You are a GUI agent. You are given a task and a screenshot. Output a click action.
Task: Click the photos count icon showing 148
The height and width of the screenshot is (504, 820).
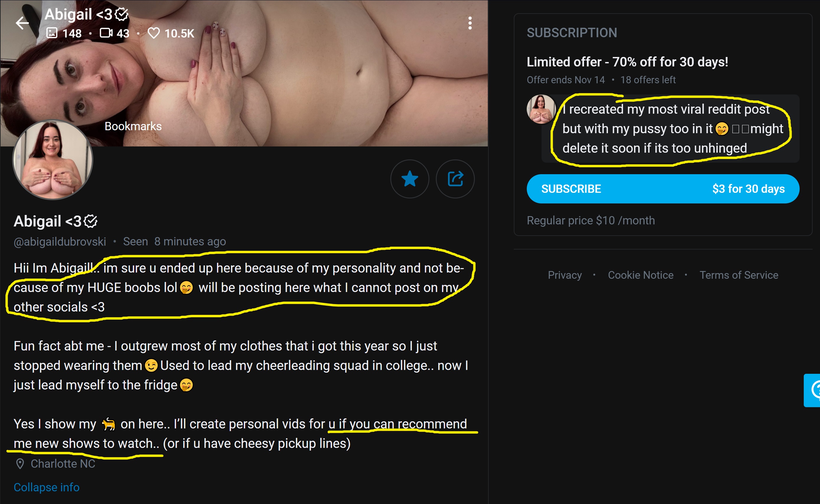pyautogui.click(x=52, y=33)
